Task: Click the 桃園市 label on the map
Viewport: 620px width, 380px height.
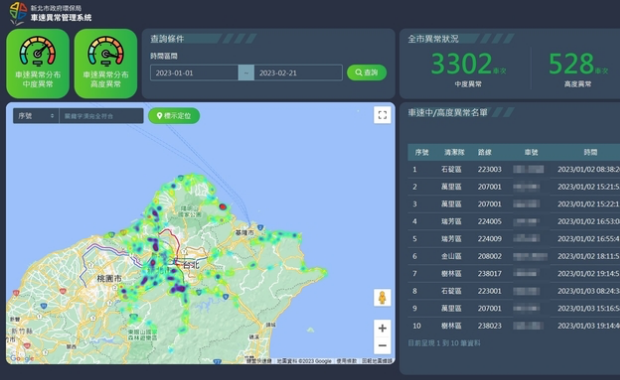Action: pyautogui.click(x=109, y=278)
